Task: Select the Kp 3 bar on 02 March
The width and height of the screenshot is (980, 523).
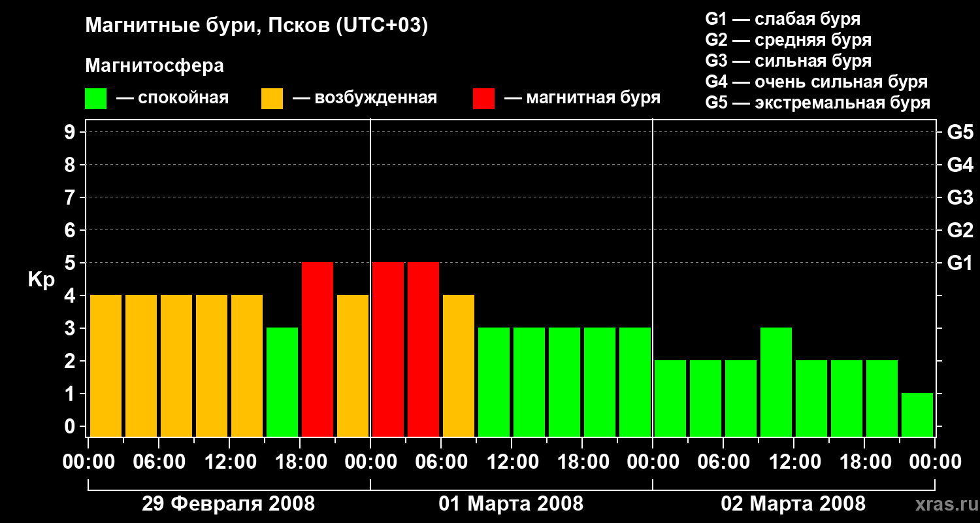Action: [776, 382]
